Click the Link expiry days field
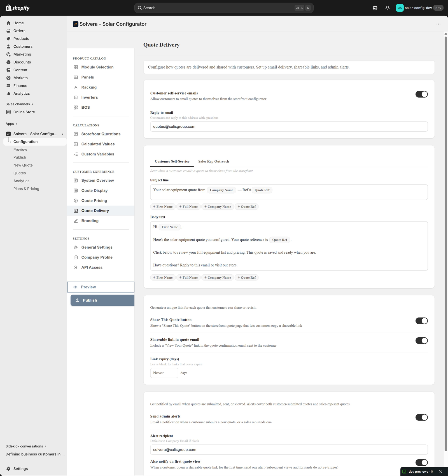Image resolution: width=448 pixels, height=476 pixels. [164, 373]
